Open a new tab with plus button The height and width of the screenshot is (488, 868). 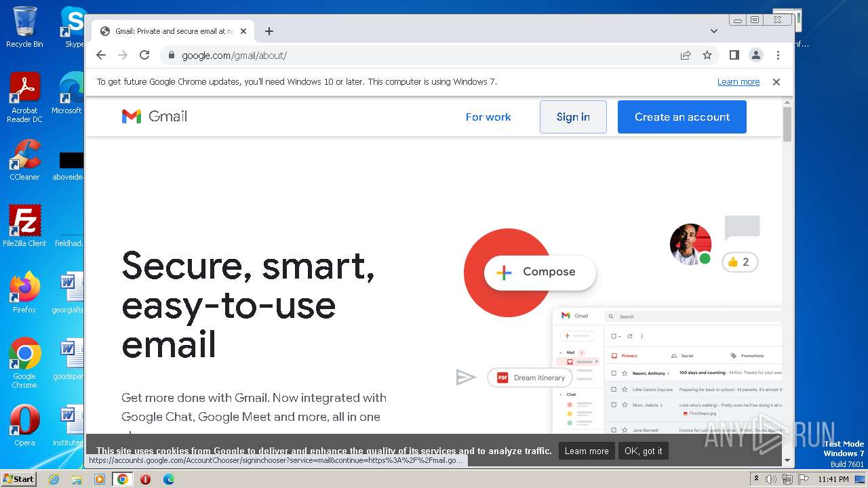pyautogui.click(x=269, y=31)
